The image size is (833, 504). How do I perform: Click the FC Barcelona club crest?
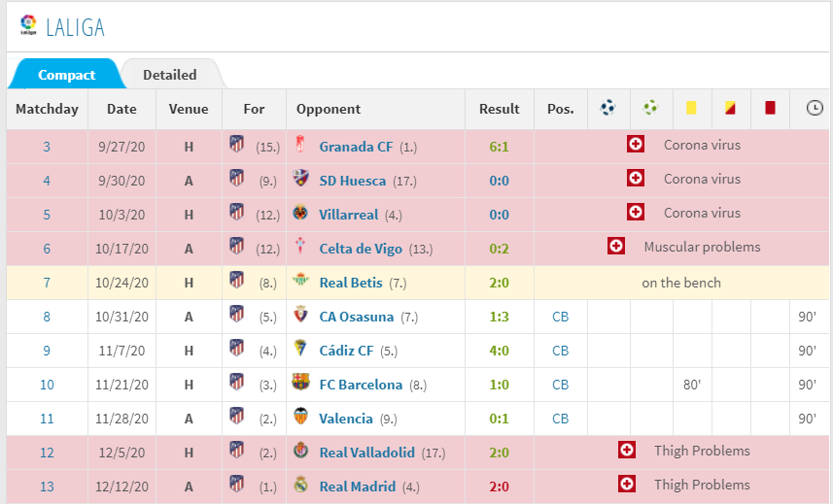pyautogui.click(x=300, y=383)
